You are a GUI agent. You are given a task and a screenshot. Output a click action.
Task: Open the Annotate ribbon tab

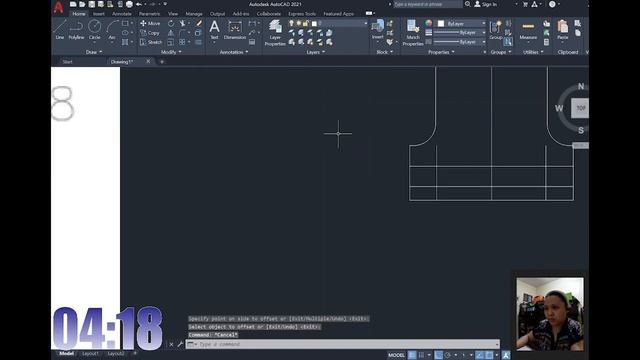122,14
